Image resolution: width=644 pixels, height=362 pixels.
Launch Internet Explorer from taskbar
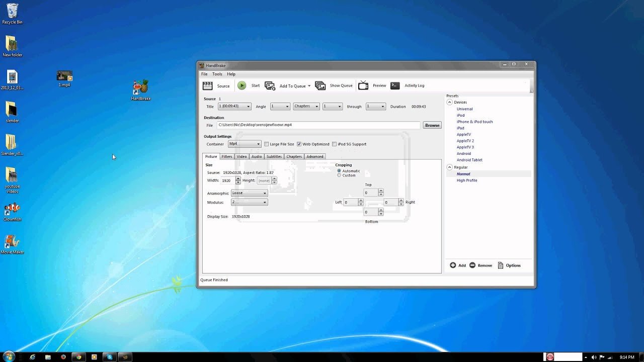(33, 357)
